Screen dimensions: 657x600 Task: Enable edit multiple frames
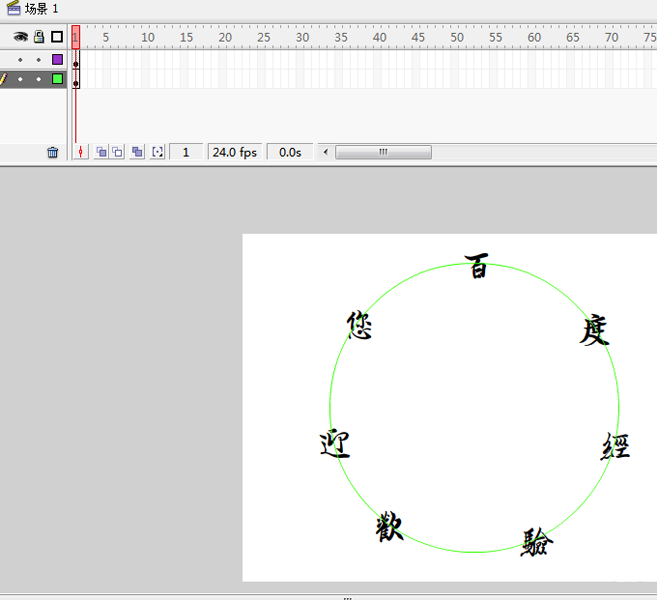(x=137, y=152)
